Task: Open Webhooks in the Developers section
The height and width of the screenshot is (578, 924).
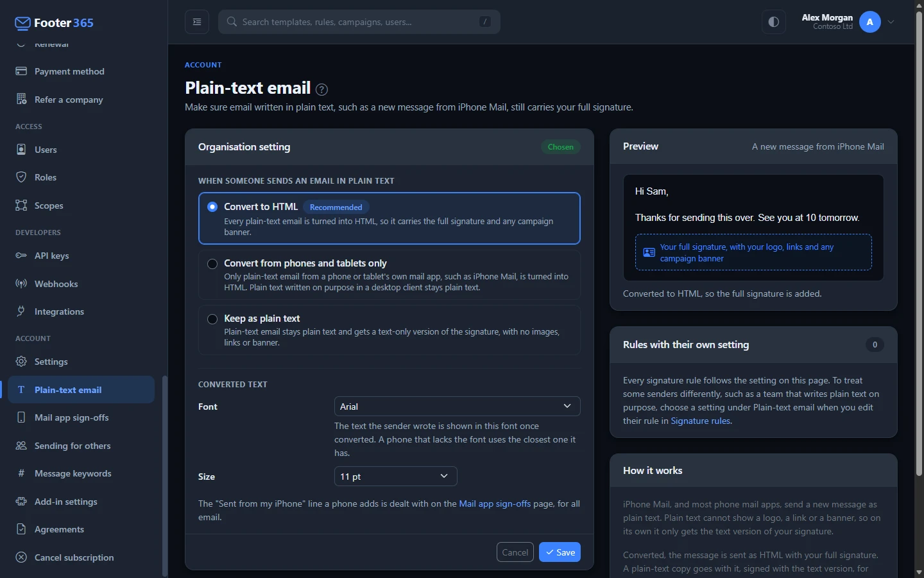Action: point(81,284)
